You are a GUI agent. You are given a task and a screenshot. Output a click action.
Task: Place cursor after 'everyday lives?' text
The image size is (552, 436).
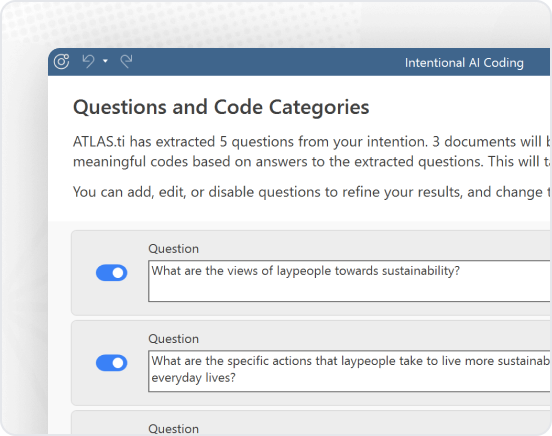(x=237, y=378)
